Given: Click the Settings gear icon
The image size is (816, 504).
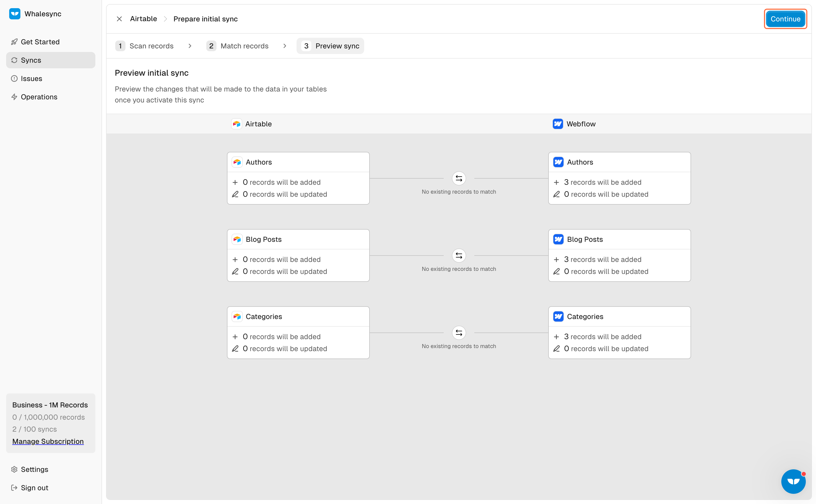Looking at the screenshot, I should pyautogui.click(x=14, y=469).
